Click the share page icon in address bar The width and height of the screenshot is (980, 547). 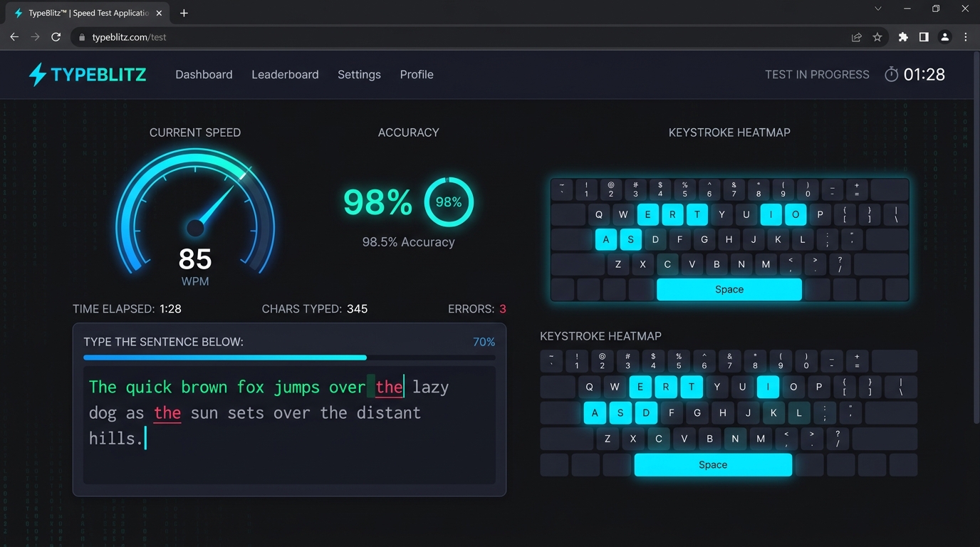857,37
